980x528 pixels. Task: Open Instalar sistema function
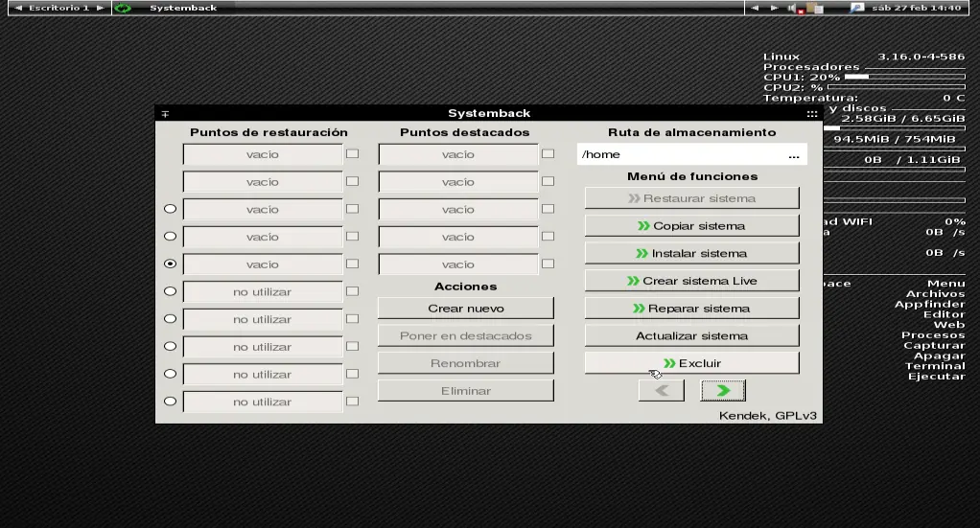pyautogui.click(x=692, y=253)
